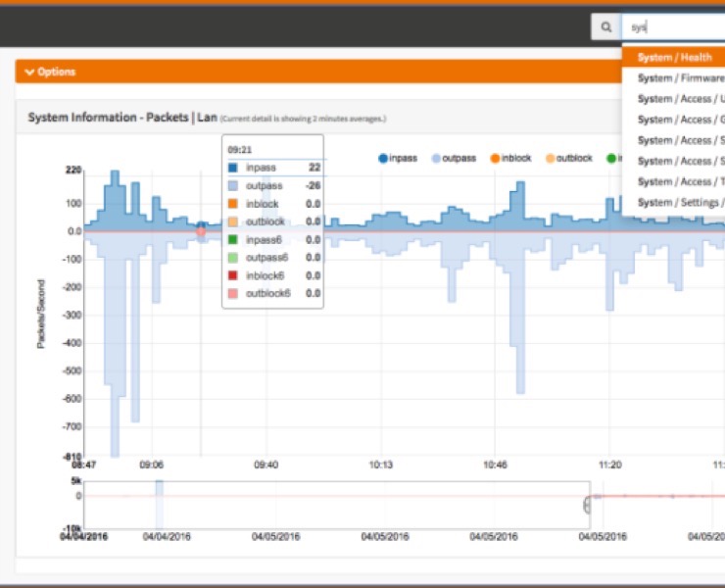725x588 pixels.
Task: Click the data point marker at 09:21
Action: (x=201, y=225)
